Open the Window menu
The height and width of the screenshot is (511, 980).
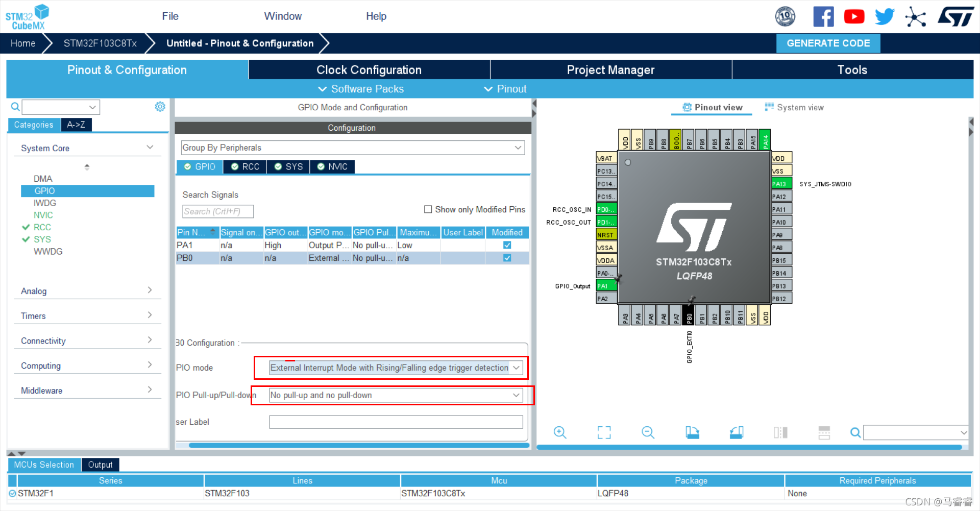click(x=283, y=16)
